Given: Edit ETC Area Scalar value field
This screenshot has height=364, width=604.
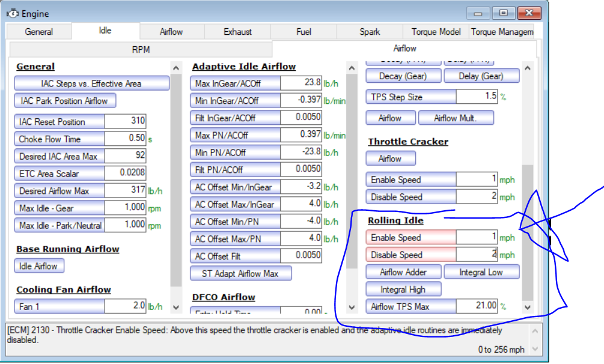Looking at the screenshot, I should [x=125, y=173].
